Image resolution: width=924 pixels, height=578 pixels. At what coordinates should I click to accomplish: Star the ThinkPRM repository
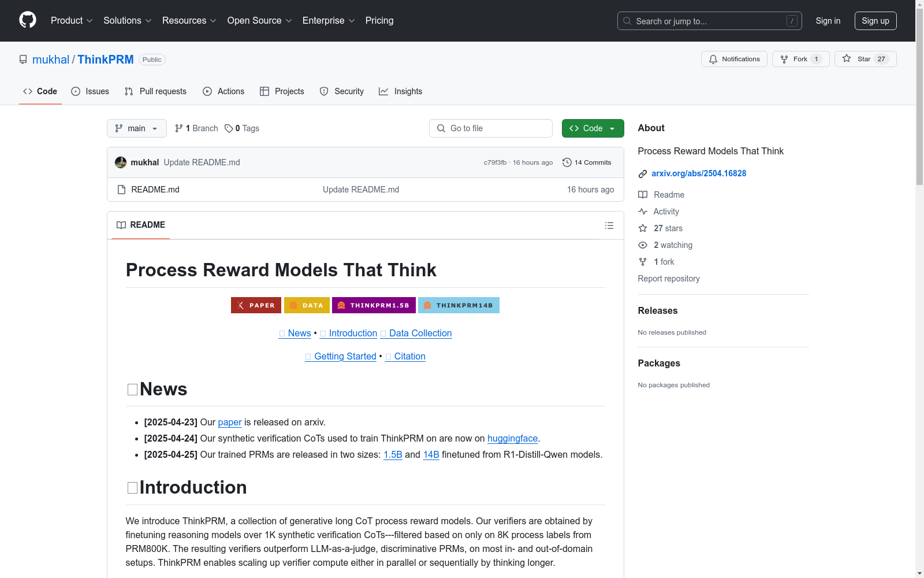coord(865,59)
